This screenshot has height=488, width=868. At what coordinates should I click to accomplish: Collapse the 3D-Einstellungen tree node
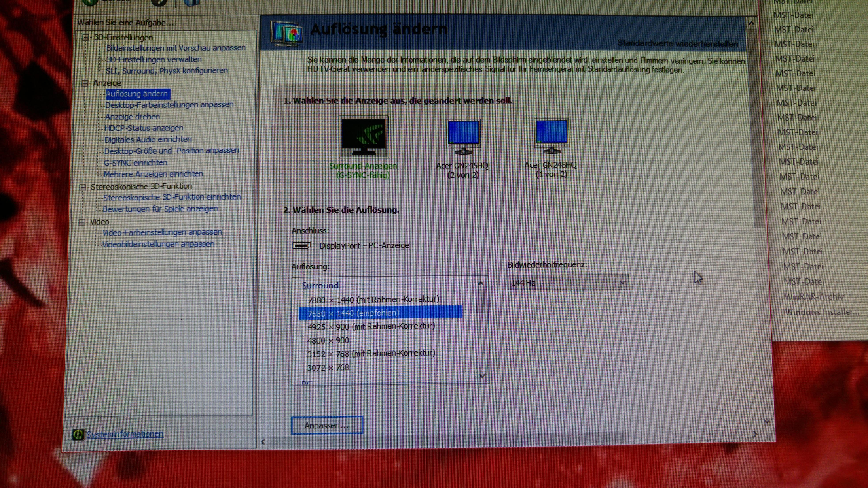point(86,37)
